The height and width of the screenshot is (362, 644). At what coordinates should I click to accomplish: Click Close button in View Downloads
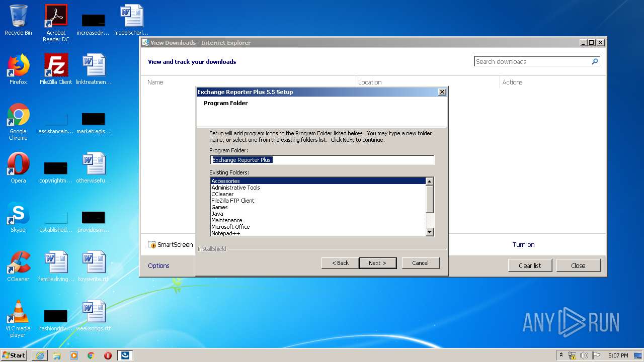pyautogui.click(x=578, y=265)
